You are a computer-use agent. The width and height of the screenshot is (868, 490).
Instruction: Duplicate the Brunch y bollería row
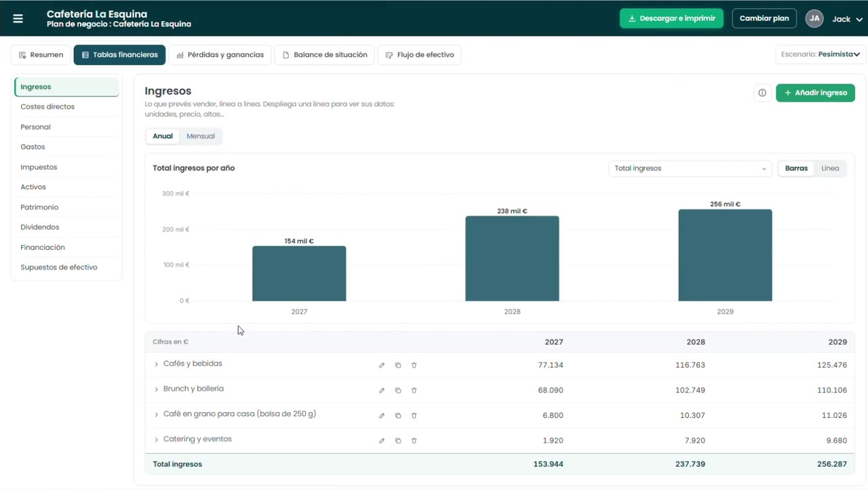coord(398,390)
